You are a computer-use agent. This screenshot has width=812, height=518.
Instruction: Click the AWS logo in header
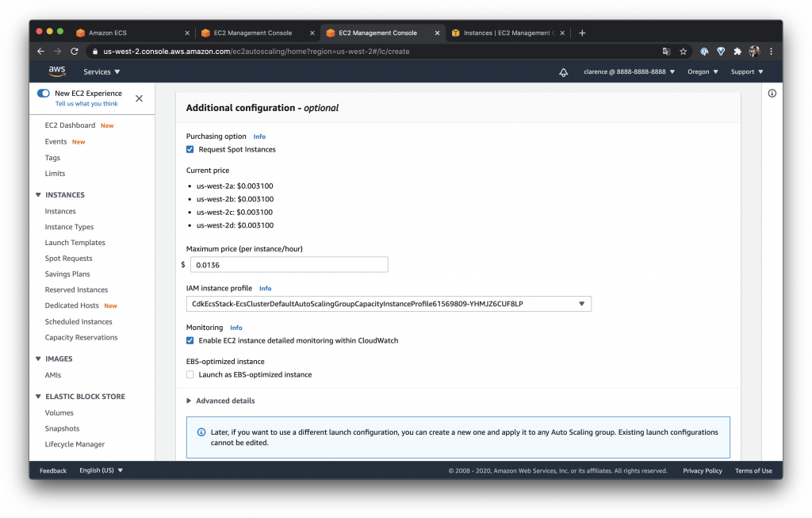tap(57, 71)
